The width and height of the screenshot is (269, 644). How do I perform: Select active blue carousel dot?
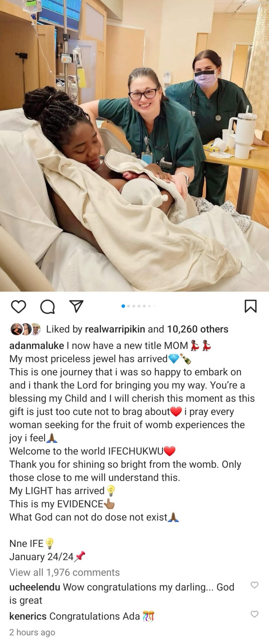click(123, 306)
